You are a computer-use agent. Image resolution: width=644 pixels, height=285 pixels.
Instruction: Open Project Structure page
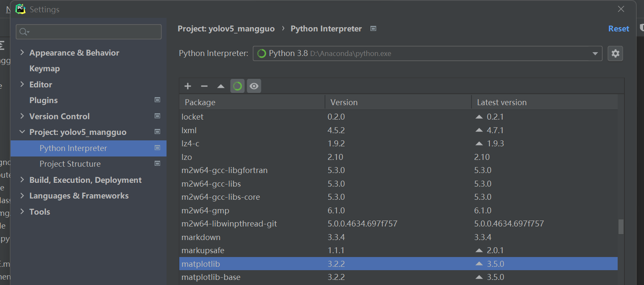point(70,164)
